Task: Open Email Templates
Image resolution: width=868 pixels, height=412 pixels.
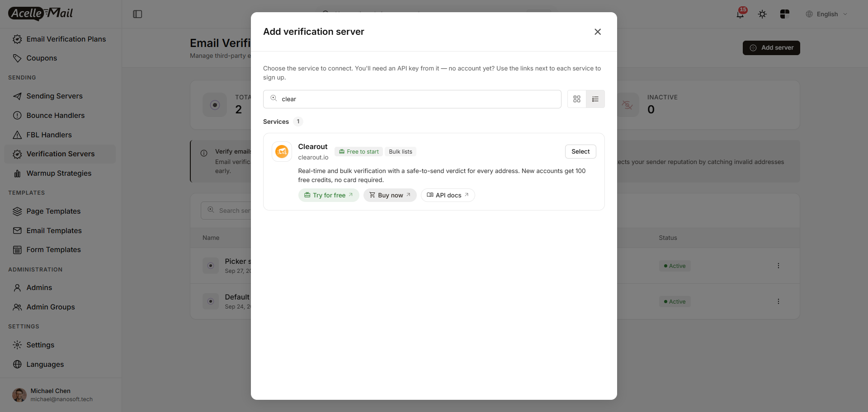Action: coord(60,231)
